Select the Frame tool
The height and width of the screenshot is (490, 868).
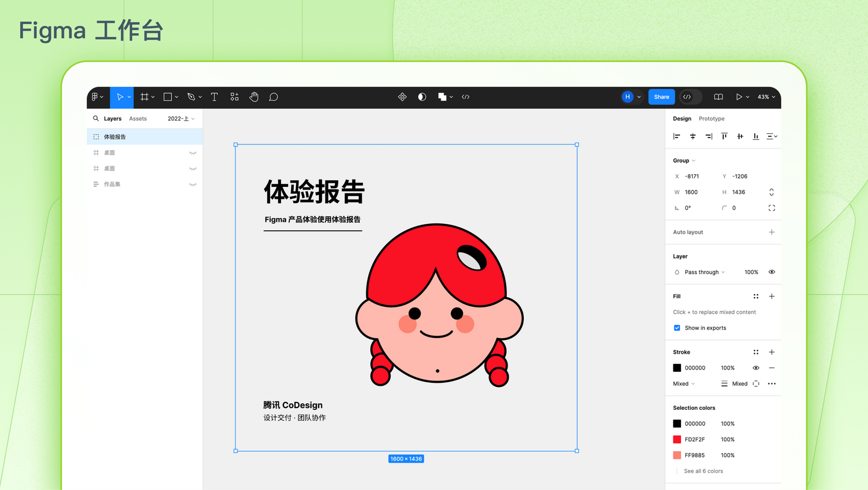click(143, 96)
